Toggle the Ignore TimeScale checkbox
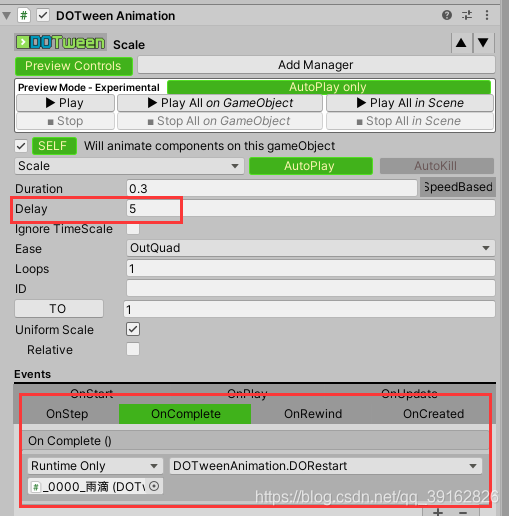 pos(133,229)
